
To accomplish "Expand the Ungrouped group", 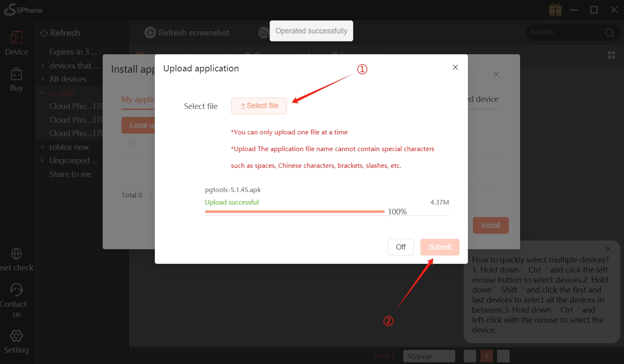I will [43, 160].
